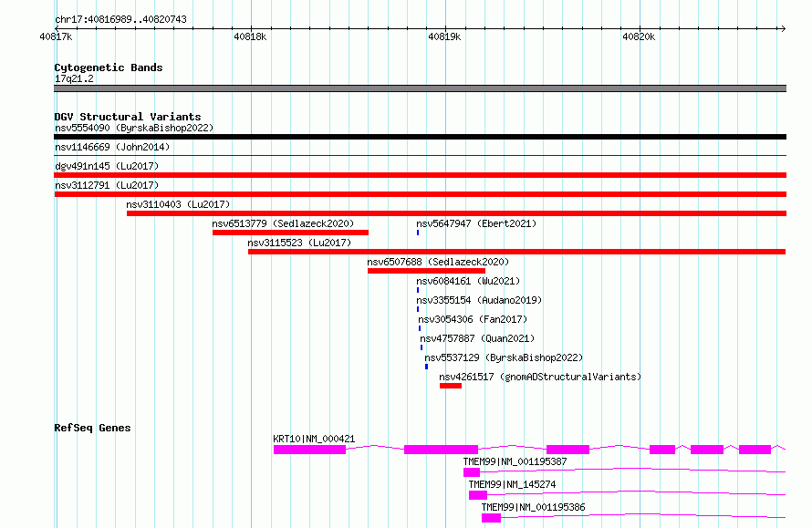Screen dimensions: 812x528
Task: Click the blue nsv4757887 variant marker
Action: 422,347
